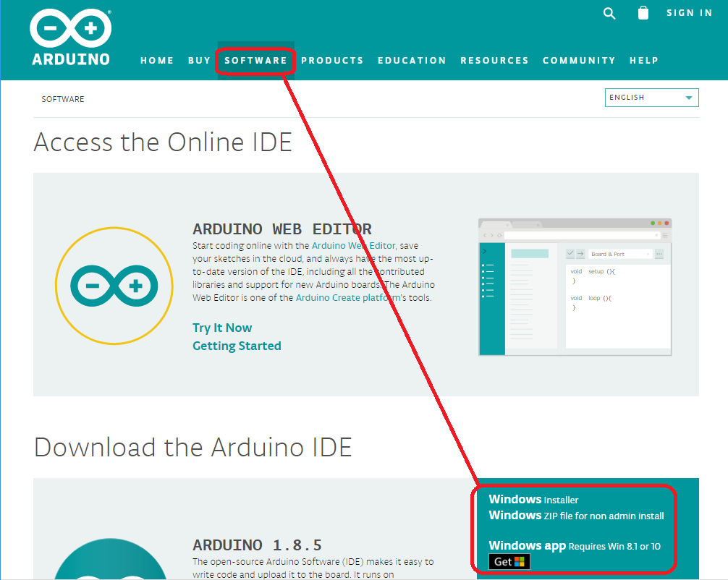The height and width of the screenshot is (580, 728).
Task: Click the SOFTWARE breadcrumb label
Action: pos(63,98)
